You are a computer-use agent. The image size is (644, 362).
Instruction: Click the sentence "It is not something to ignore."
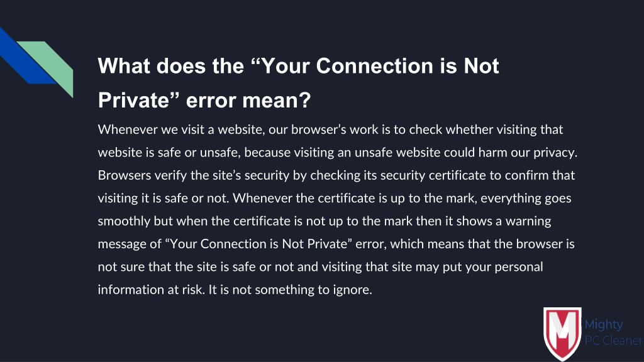coord(290,290)
